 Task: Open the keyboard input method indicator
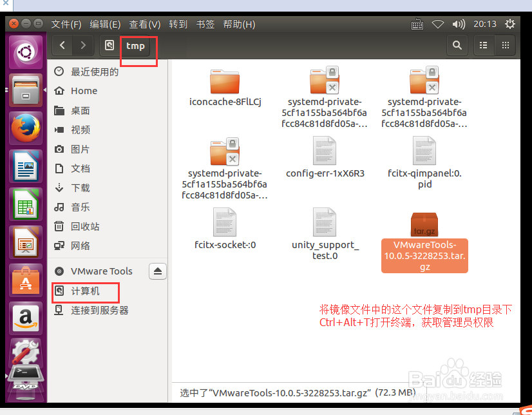(x=417, y=24)
